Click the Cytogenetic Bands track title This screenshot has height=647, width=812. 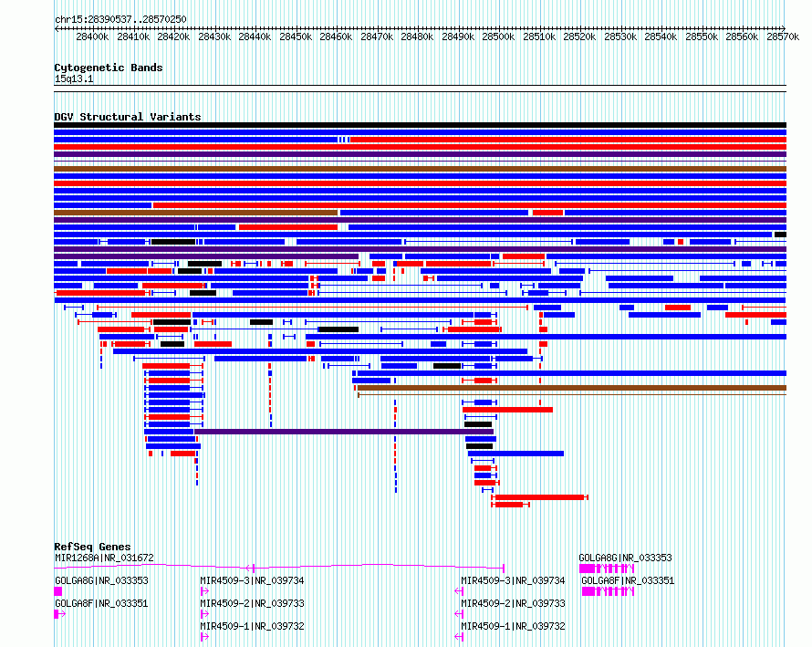coord(109,68)
